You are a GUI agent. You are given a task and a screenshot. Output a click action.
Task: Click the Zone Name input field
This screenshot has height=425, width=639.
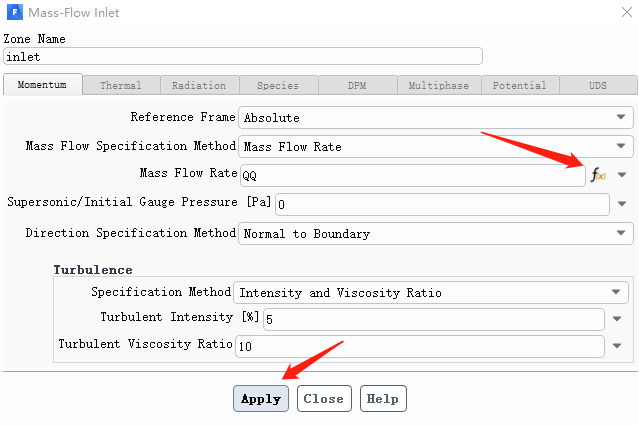[x=243, y=56]
